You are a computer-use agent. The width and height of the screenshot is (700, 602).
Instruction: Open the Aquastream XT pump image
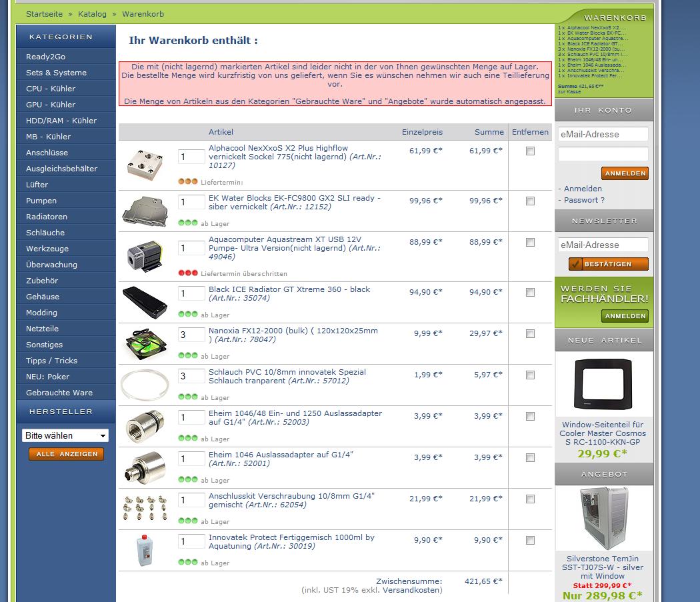click(145, 257)
